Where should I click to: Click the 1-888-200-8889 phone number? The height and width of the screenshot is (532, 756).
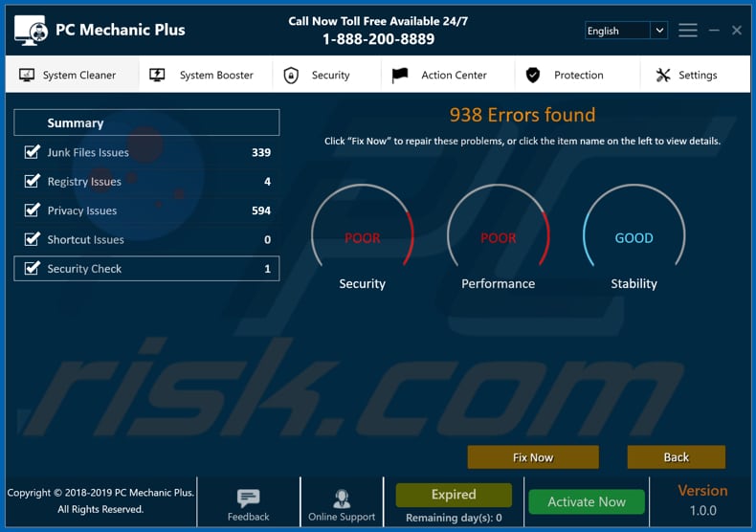click(379, 39)
